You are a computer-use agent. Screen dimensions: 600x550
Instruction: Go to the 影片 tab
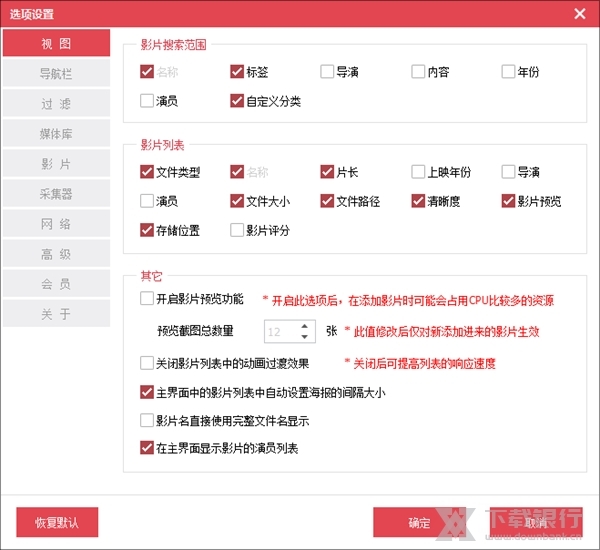(56, 163)
